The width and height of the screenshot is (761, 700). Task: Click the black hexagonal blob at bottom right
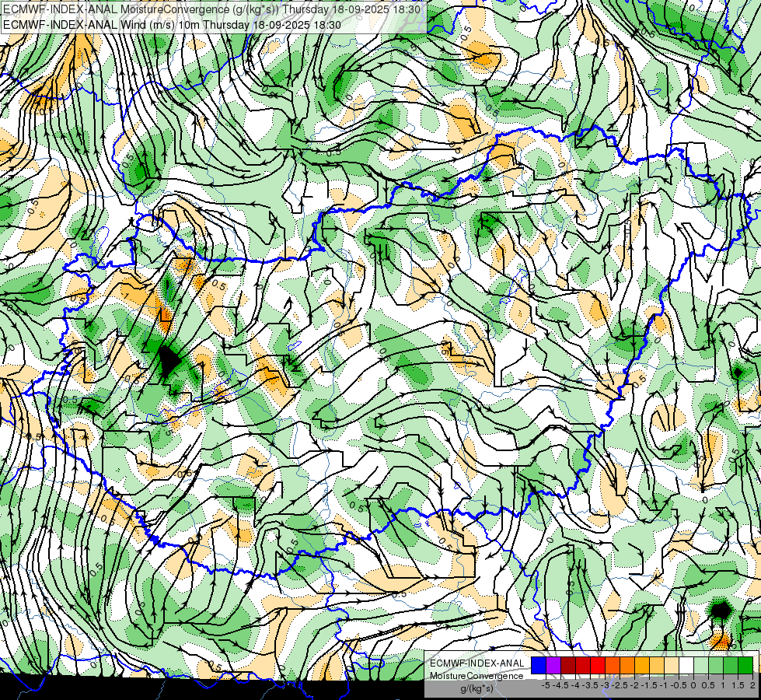[x=721, y=610]
